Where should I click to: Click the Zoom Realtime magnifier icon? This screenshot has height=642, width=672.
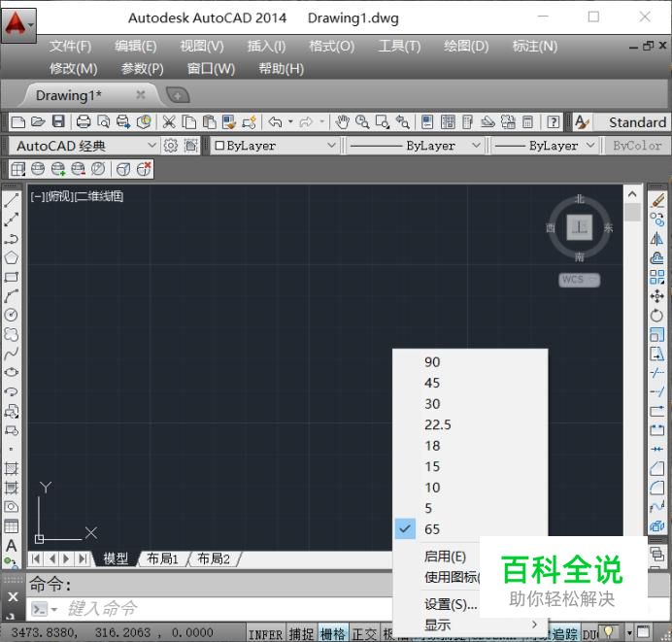pyautogui.click(x=362, y=122)
